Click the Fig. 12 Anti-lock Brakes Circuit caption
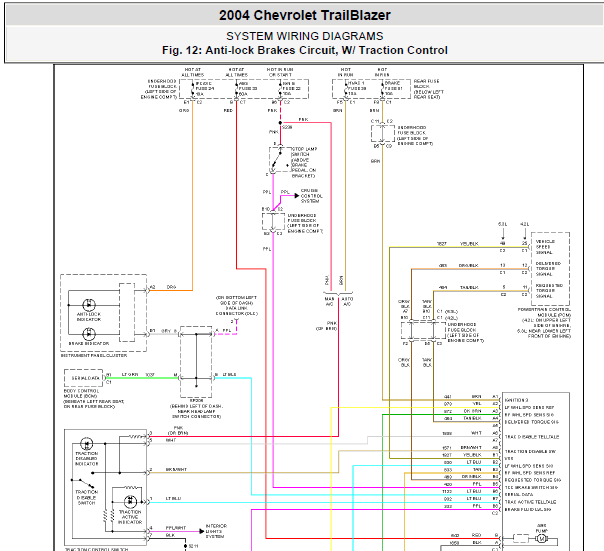Viewport: 604px width, 551px height. coord(305,50)
